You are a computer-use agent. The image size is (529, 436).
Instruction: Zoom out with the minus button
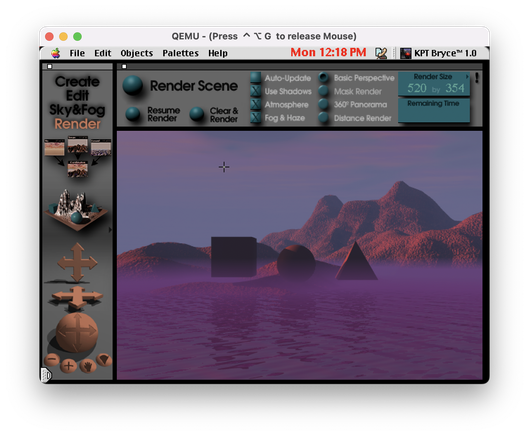tap(52, 359)
